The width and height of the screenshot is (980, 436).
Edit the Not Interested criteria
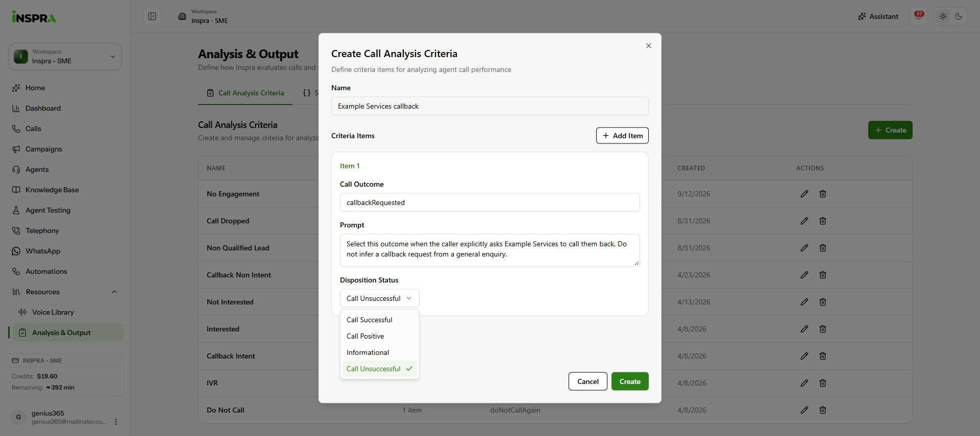click(x=804, y=302)
